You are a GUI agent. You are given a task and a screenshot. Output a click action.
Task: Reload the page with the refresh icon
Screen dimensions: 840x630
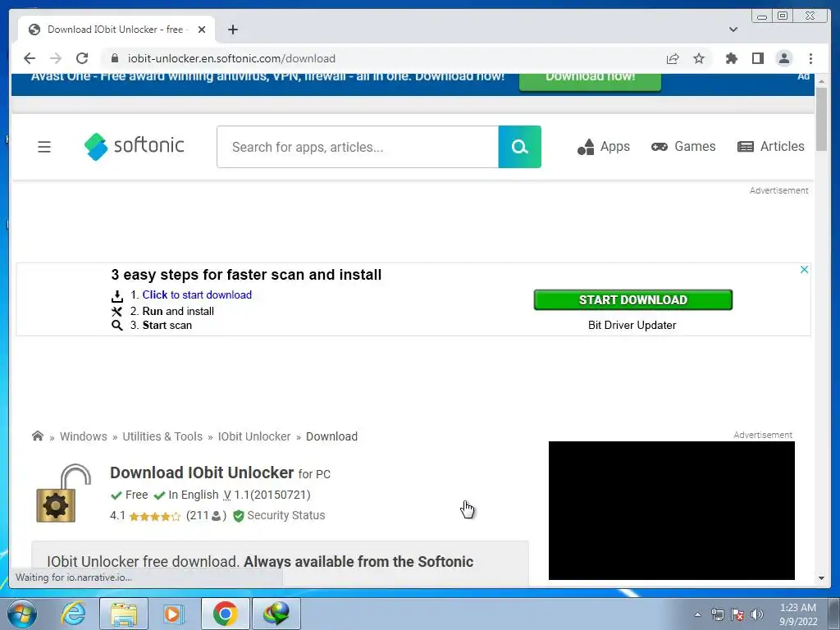(82, 58)
